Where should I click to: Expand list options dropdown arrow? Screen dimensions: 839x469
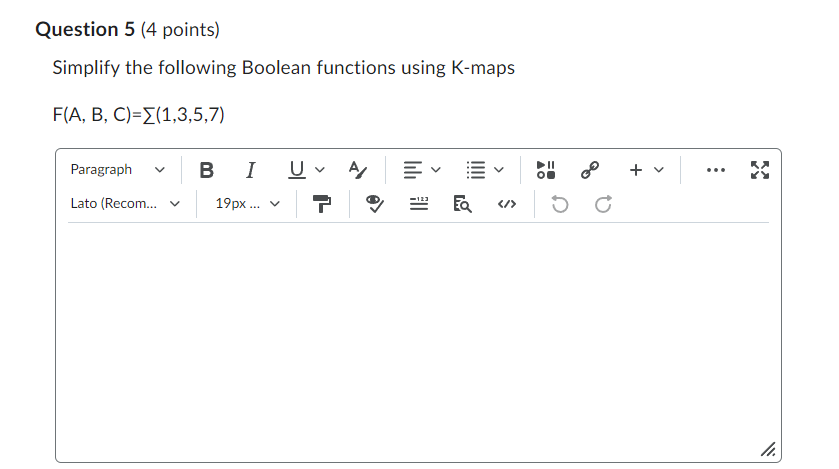[499, 170]
